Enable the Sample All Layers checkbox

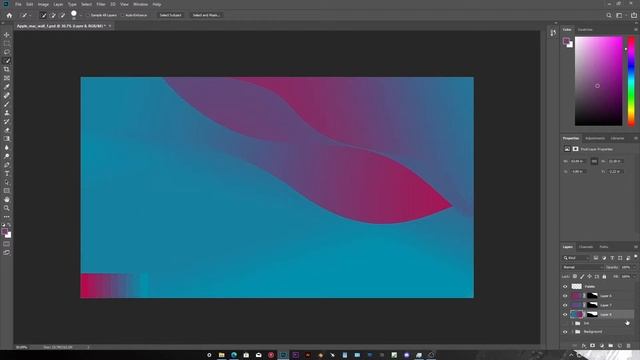(88, 15)
